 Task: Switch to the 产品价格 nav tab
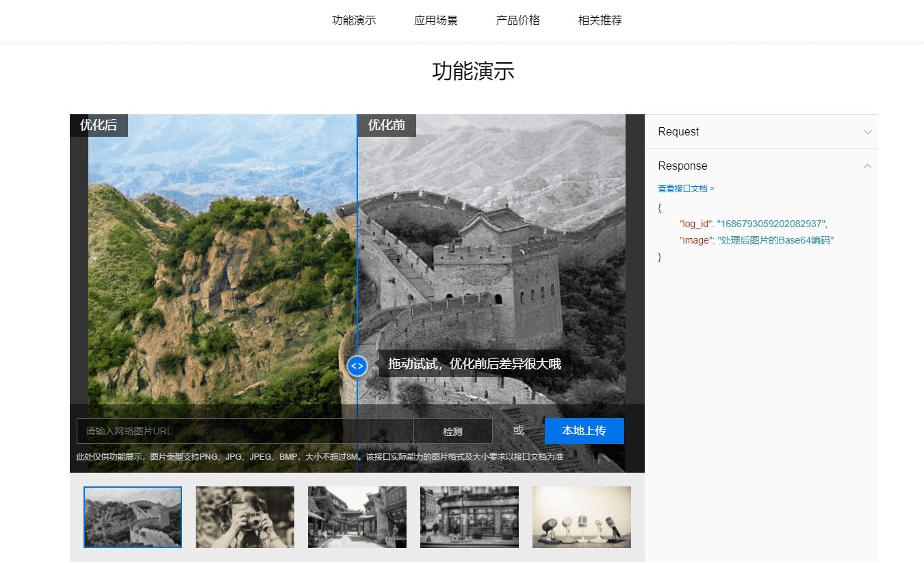click(x=518, y=21)
